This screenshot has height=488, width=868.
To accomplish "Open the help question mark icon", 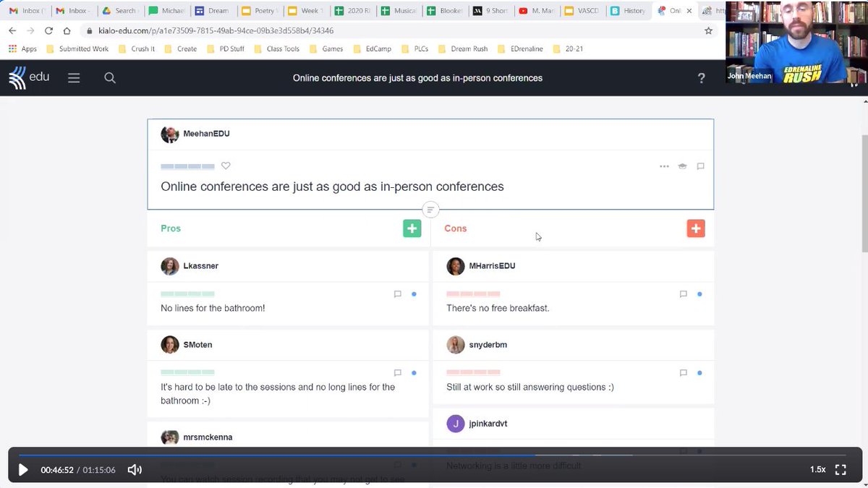I will pyautogui.click(x=701, y=78).
